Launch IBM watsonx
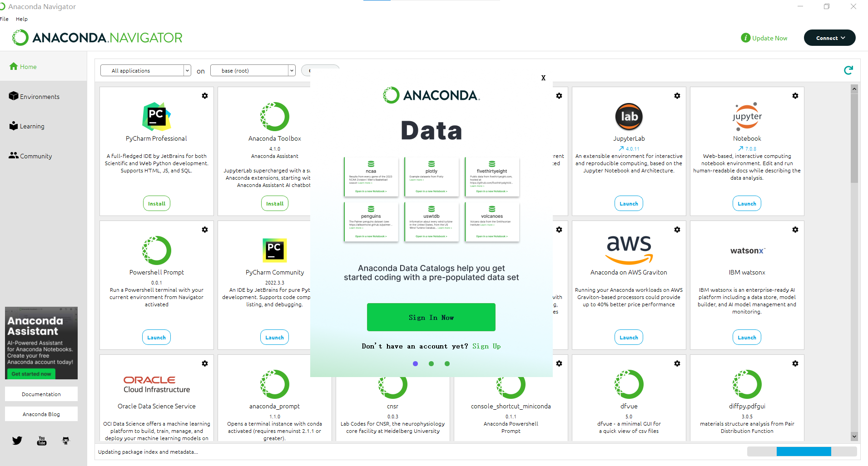Viewport: 868px width, 466px height. 747,337
